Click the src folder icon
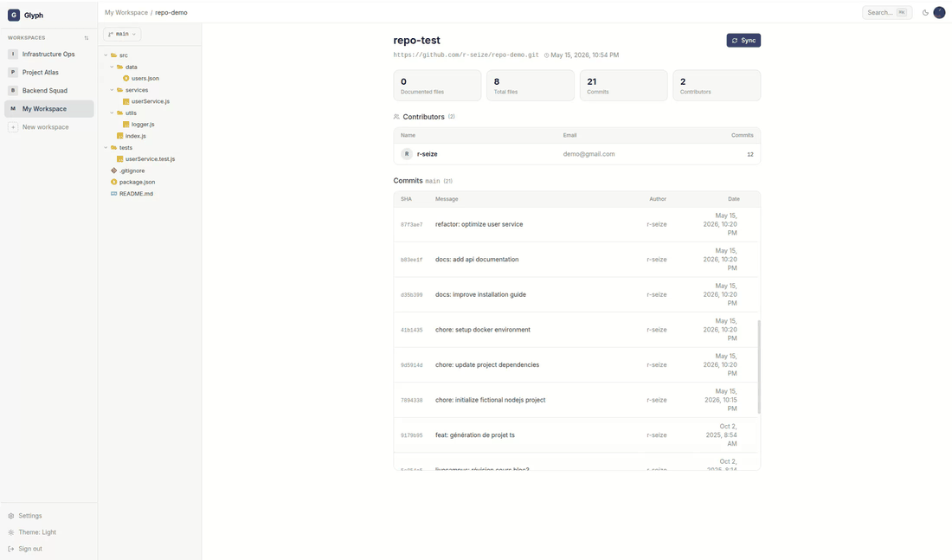Viewport: 952px width, 560px height. click(x=113, y=55)
